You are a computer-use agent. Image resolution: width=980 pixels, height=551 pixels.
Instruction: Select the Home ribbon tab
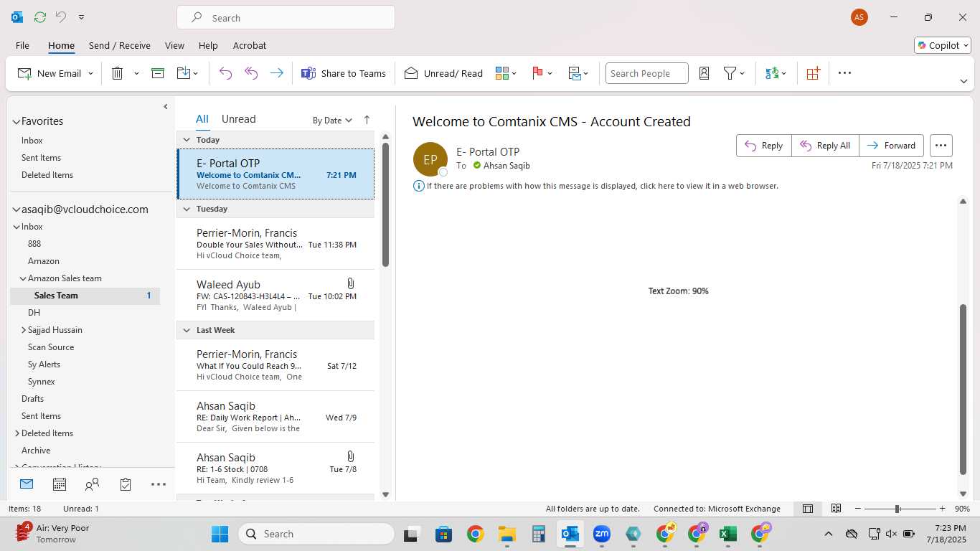[x=61, y=45]
